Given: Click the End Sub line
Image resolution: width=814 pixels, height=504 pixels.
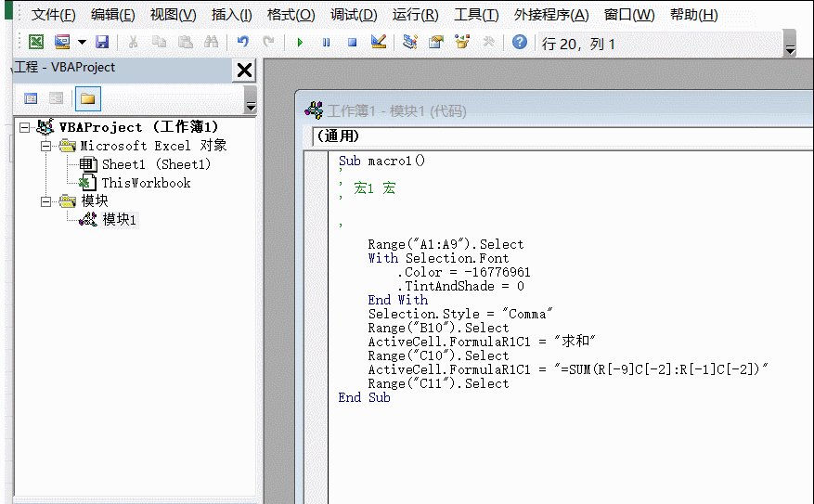Looking at the screenshot, I should [x=364, y=397].
